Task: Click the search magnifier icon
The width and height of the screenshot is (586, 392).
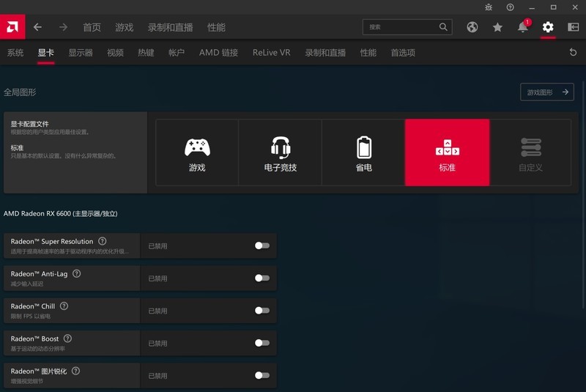Action: tap(443, 27)
